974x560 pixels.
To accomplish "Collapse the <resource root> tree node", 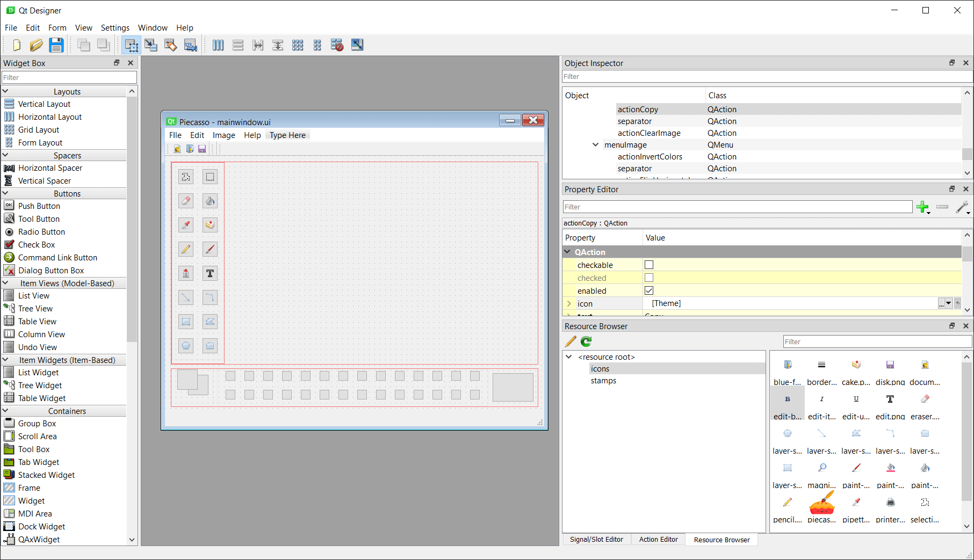I will pos(568,357).
